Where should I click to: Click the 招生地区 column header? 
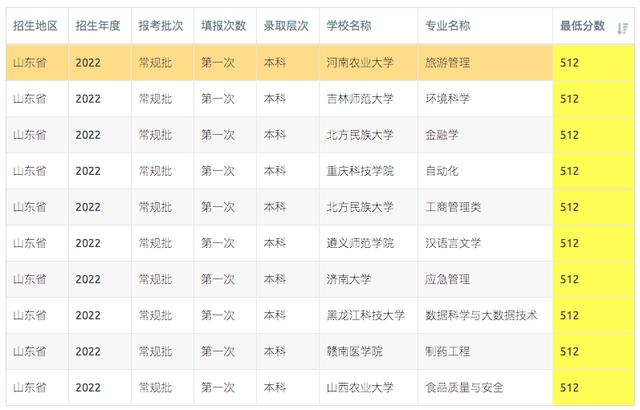tap(35, 26)
